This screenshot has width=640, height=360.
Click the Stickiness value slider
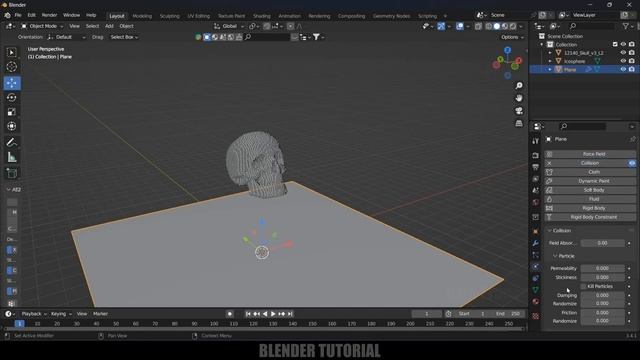coord(602,277)
